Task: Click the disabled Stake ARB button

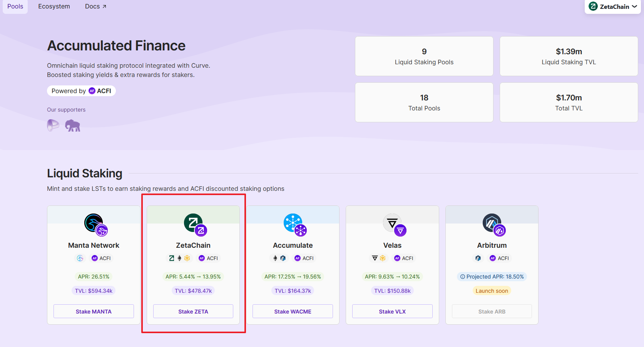Action: click(x=492, y=311)
